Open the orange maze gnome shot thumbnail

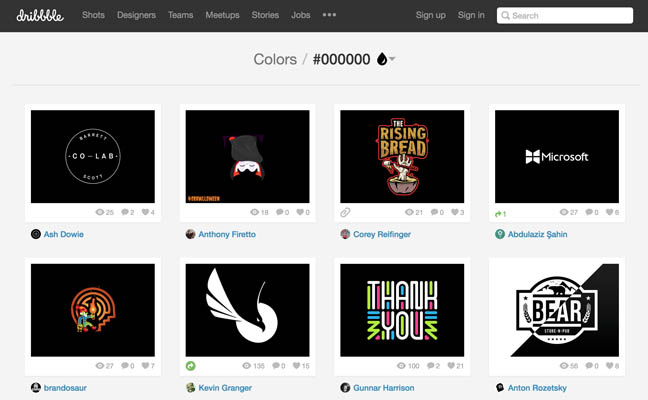click(x=93, y=310)
